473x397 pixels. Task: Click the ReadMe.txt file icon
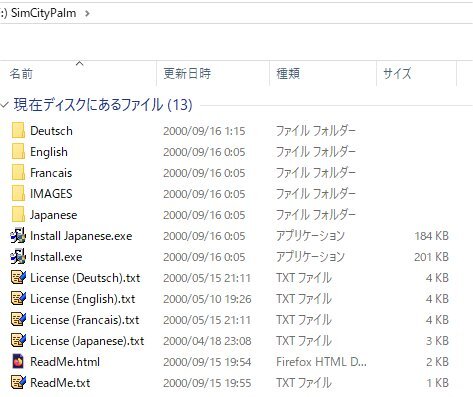[18, 383]
